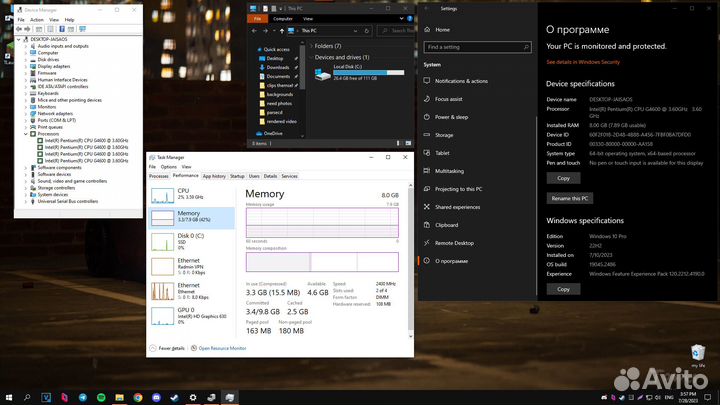This screenshot has height=405, width=720.
Task: Expand Audio inputs and outputs node
Action: pos(26,46)
